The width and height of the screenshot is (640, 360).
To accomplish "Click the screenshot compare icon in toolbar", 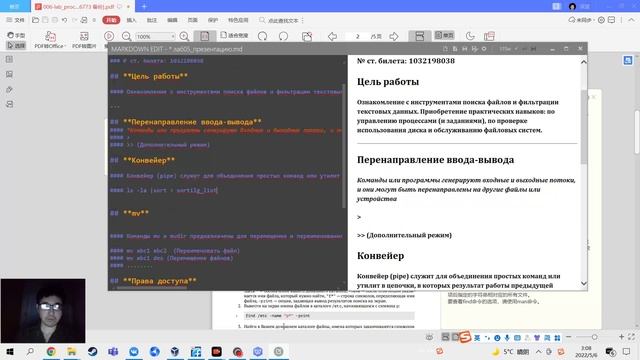I will pyautogui.click(x=307, y=36).
